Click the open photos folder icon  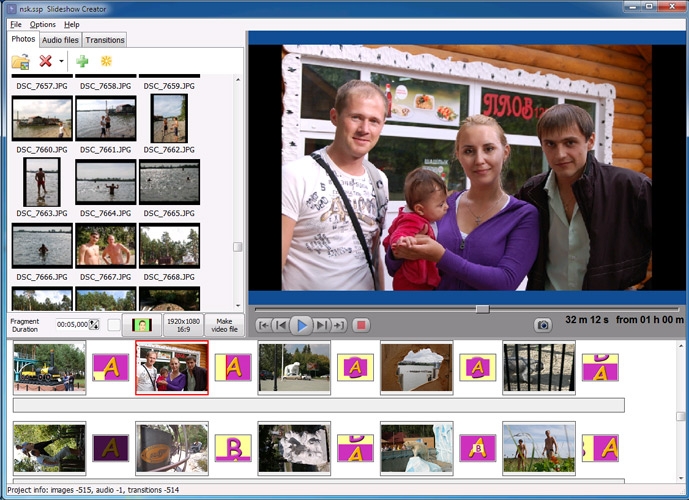20,62
